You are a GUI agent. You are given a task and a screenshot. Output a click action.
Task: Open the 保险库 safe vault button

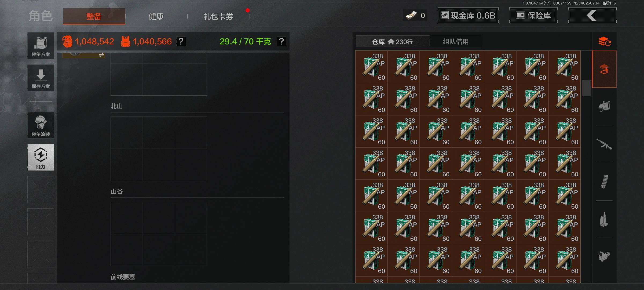coord(533,15)
